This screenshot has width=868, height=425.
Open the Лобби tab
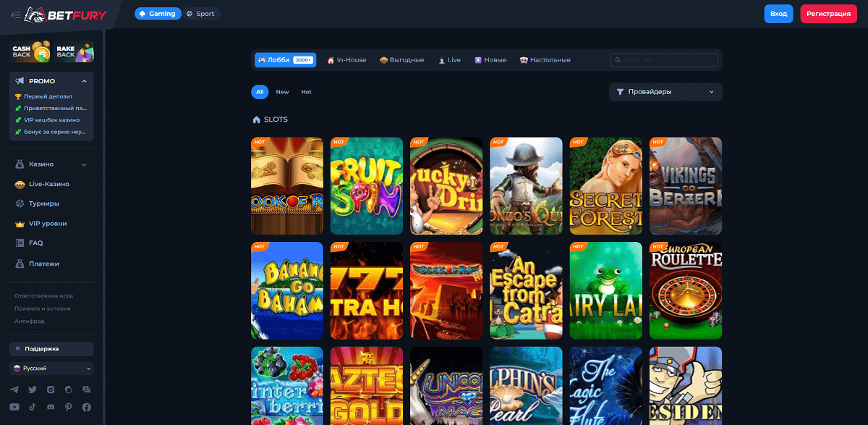pos(286,60)
